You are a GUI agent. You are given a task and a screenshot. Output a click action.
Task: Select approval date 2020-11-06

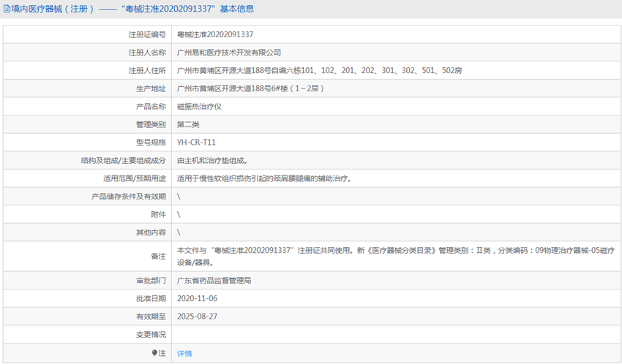[197, 298]
